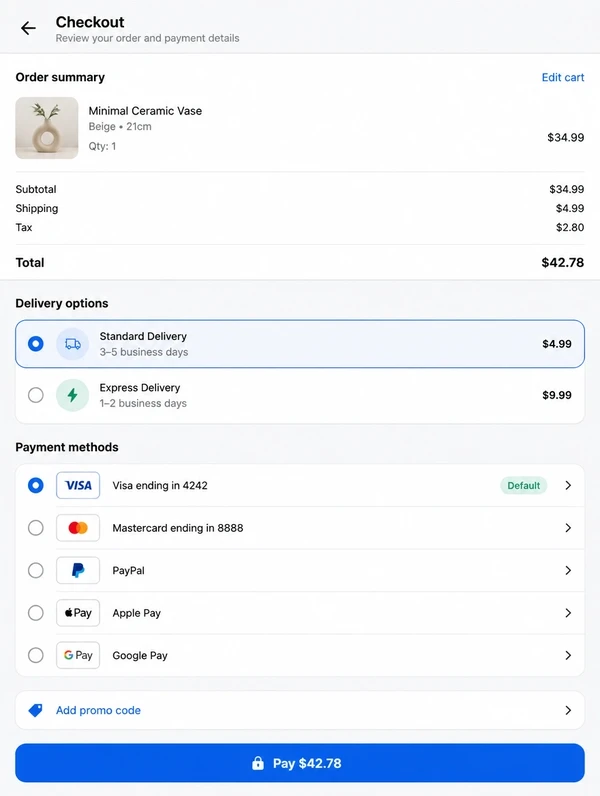Image resolution: width=600 pixels, height=796 pixels.
Task: Select the Apple Pay radio button
Action: (x=36, y=613)
